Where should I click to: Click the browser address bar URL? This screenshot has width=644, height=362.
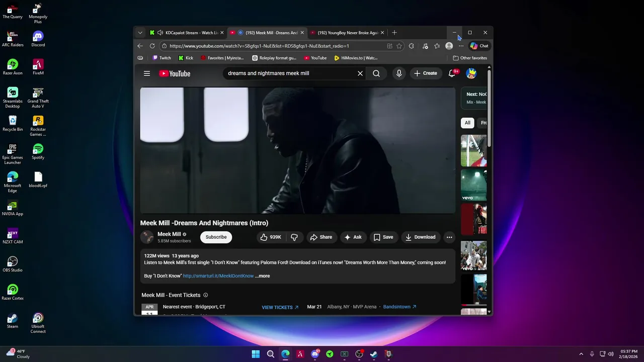(x=259, y=46)
